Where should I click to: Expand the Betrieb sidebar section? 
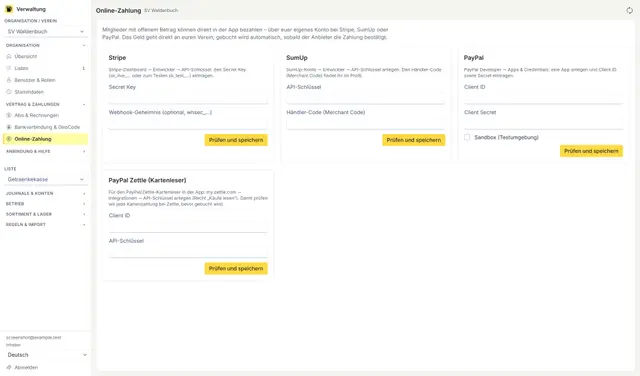tap(46, 204)
